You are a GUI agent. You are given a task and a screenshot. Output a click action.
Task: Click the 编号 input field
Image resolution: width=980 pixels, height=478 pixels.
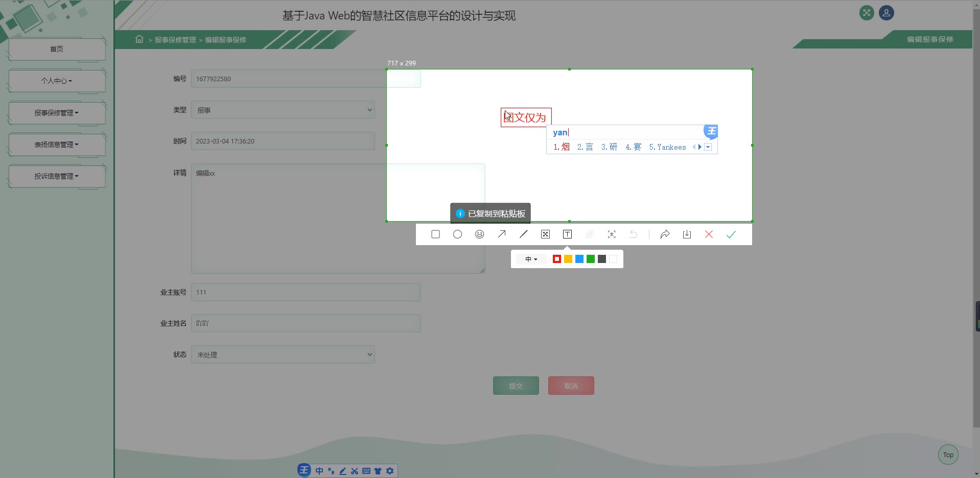coord(306,79)
